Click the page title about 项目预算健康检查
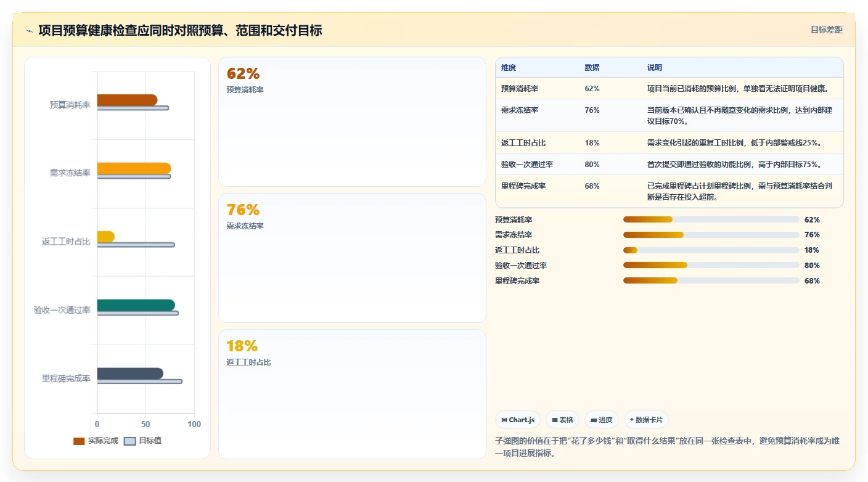The height and width of the screenshot is (482, 868). click(180, 30)
